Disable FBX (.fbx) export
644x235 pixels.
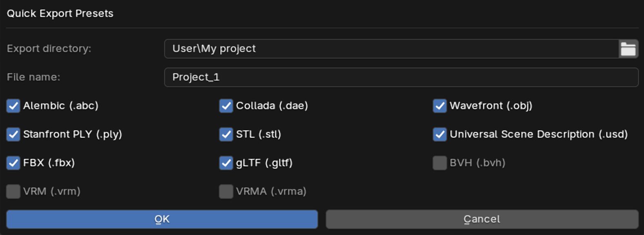13,163
